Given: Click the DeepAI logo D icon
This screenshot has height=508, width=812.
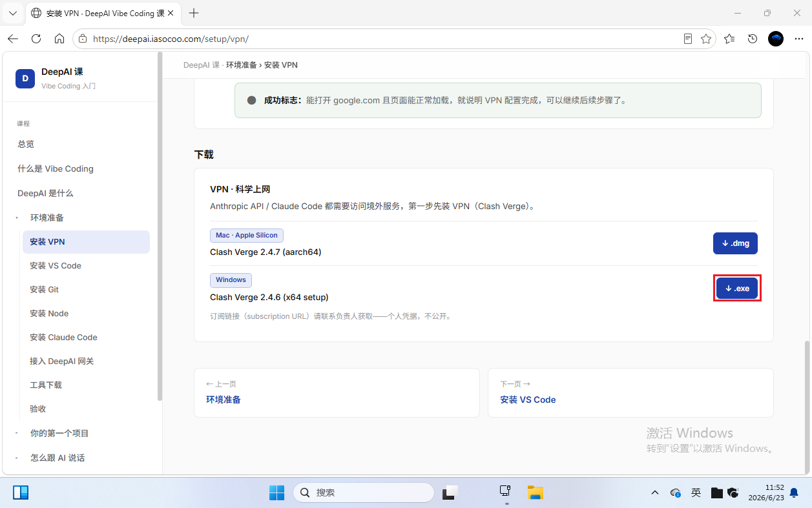Looking at the screenshot, I should click(x=25, y=78).
